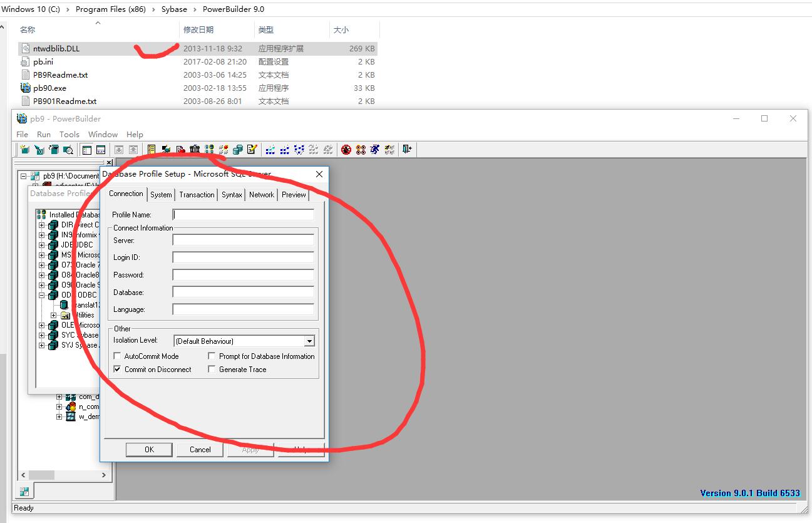Switch to the Syntax tab
The width and height of the screenshot is (812, 523).
pyautogui.click(x=232, y=195)
